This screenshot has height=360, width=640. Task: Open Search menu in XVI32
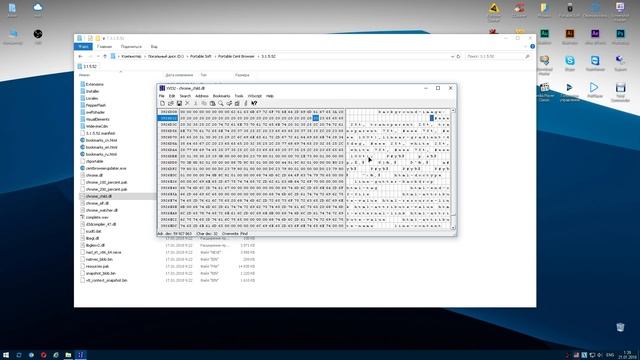click(x=185, y=96)
